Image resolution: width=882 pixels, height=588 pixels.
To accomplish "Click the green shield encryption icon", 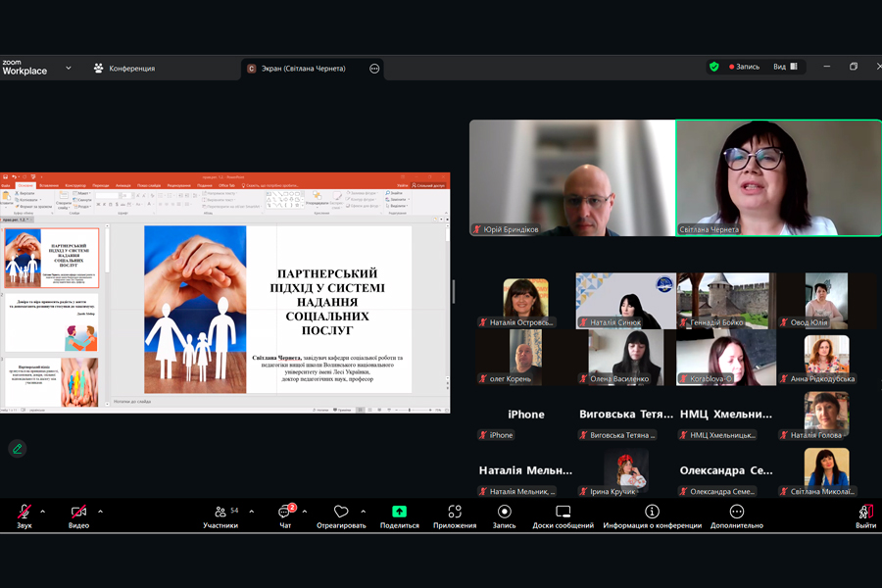I will pyautogui.click(x=714, y=67).
